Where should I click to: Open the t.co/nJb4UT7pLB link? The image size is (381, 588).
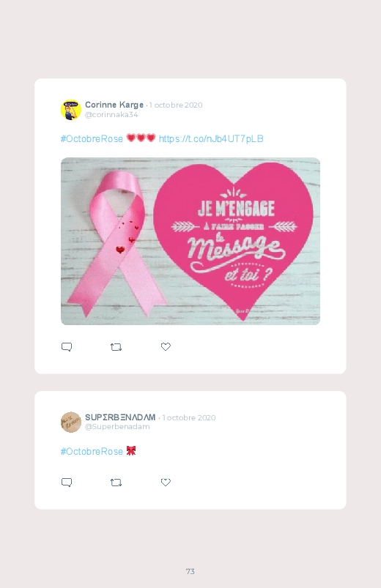[x=211, y=138]
